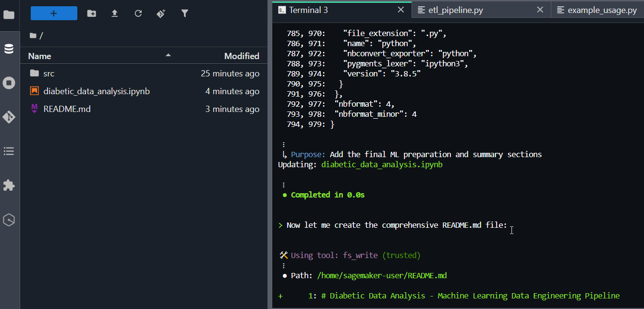Viewport: 644px width, 309px height.
Task: Open the file browser panel
Action: pos(10,14)
